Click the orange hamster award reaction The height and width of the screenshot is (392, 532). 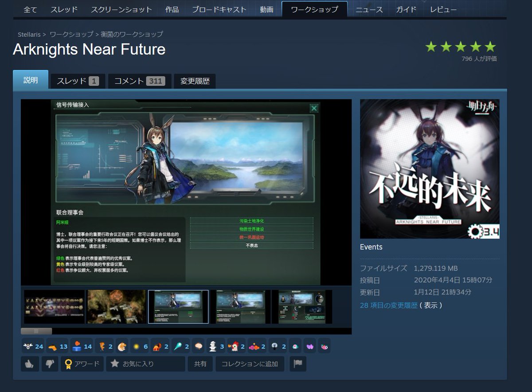click(122, 346)
